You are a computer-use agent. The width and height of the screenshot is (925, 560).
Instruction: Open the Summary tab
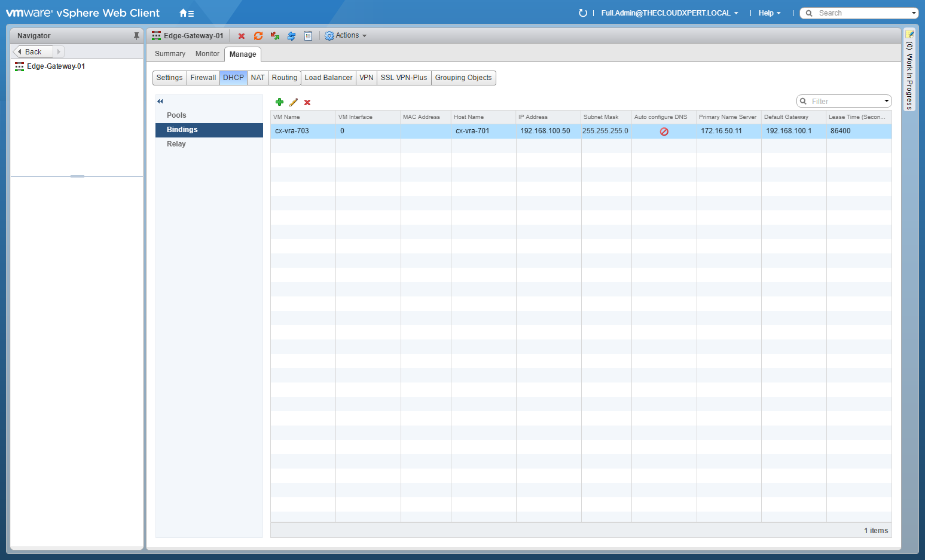[170, 54]
